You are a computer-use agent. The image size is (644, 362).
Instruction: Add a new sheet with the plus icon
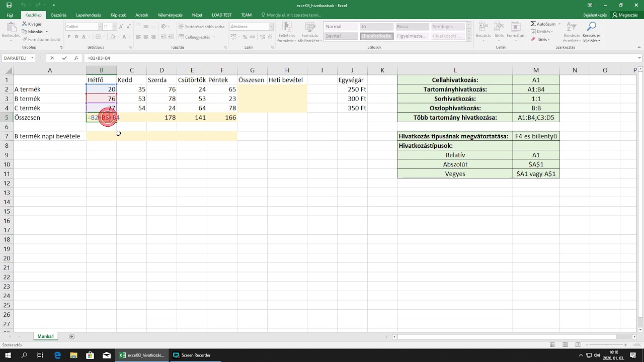click(x=71, y=336)
